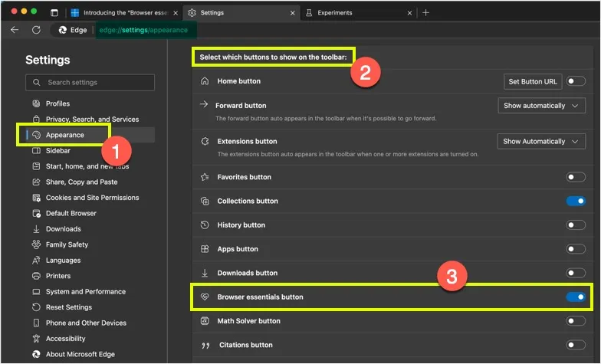Image resolution: width=601 pixels, height=364 pixels.
Task: Click the Citations quotation marks icon
Action: (x=205, y=345)
